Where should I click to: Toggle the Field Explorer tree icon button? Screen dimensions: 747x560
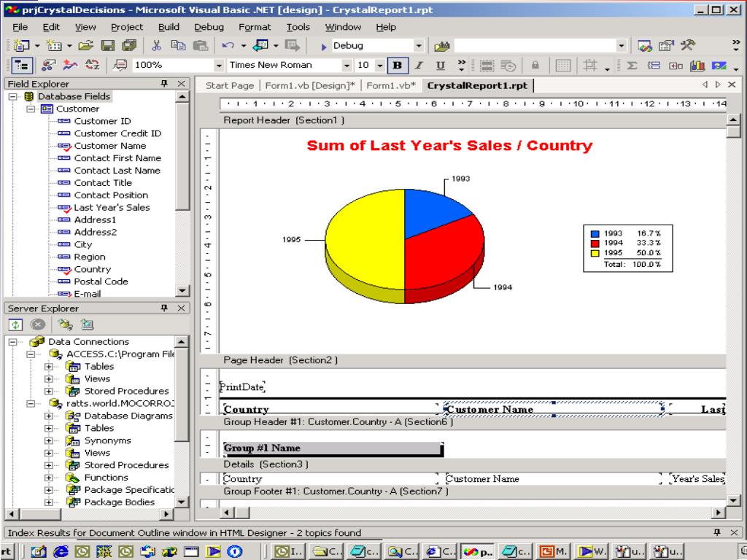[x=21, y=65]
